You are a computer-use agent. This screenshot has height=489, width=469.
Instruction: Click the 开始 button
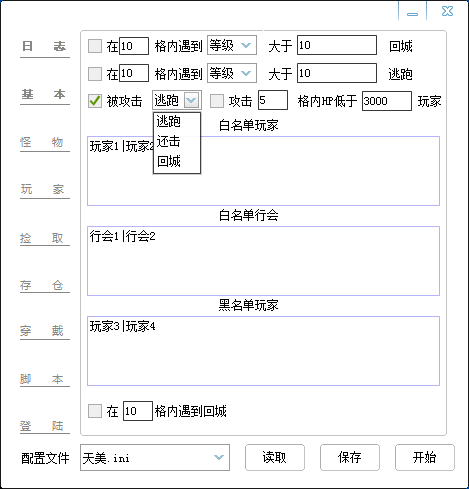(425, 457)
